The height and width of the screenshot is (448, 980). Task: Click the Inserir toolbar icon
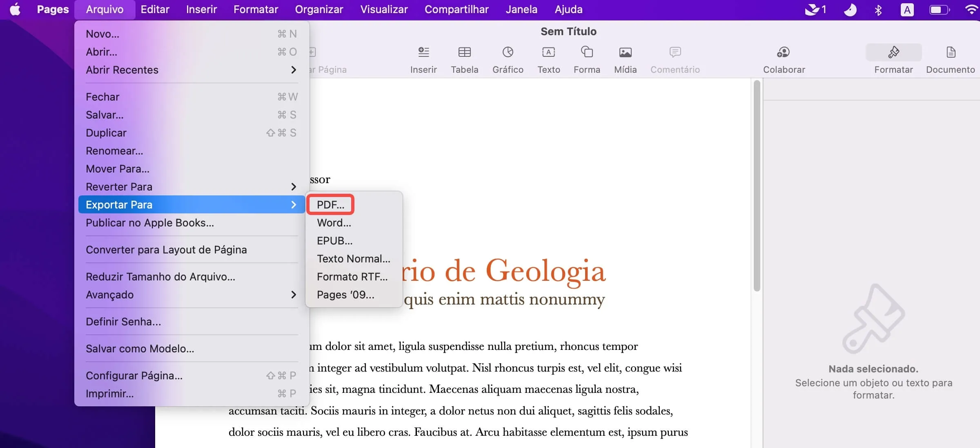coord(423,59)
